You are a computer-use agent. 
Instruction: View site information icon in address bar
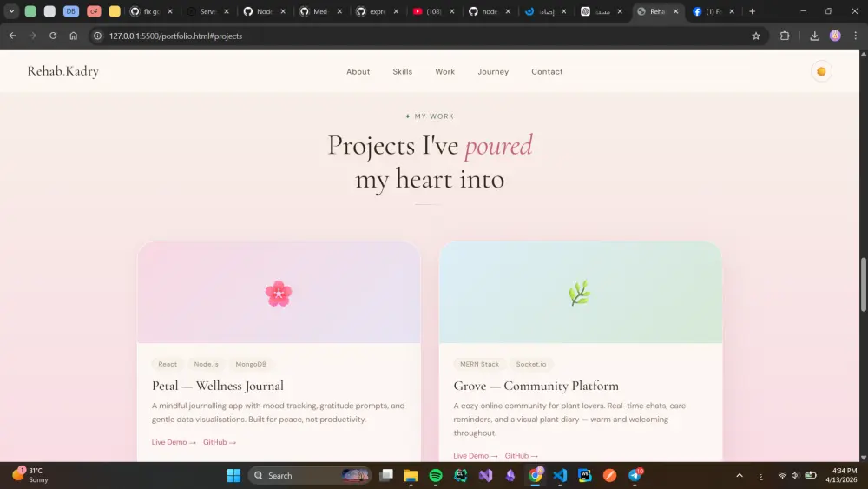(x=97, y=36)
